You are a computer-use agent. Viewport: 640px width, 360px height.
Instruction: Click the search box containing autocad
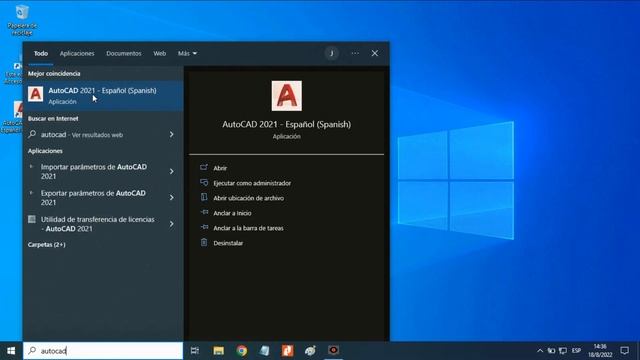point(103,351)
